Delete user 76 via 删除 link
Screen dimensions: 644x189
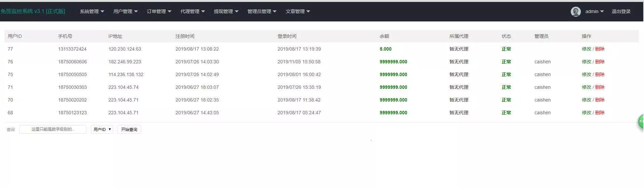[600, 62]
